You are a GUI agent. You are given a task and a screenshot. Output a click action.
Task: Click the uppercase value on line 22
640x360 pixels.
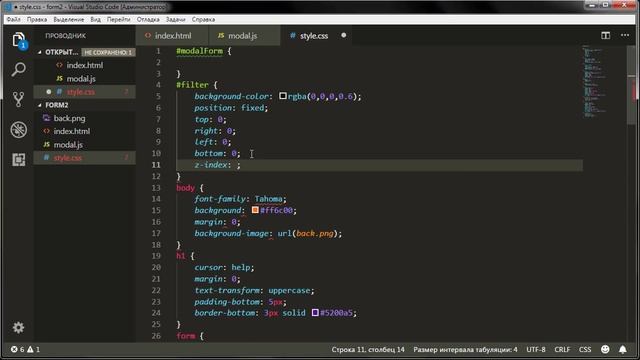[x=289, y=290]
